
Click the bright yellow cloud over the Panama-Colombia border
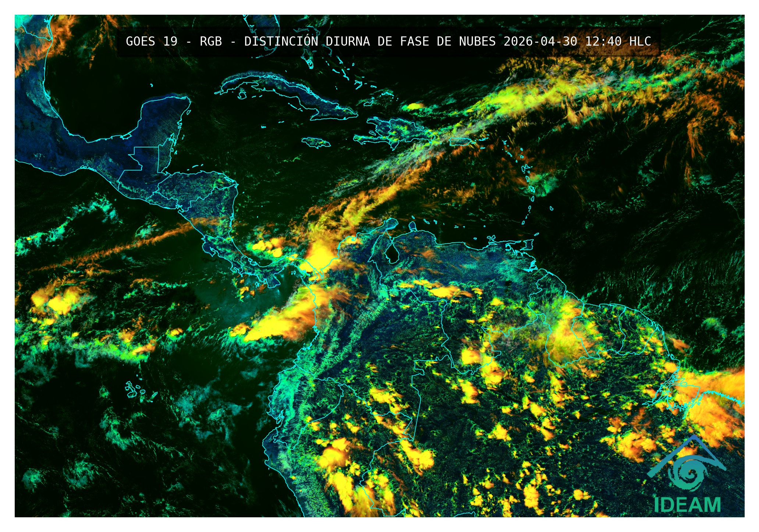click(319, 257)
